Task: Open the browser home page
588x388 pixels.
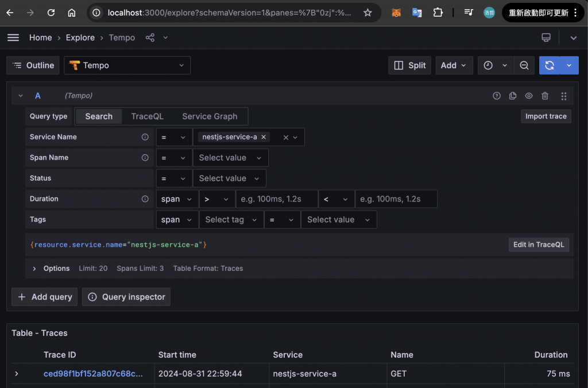Action: [x=72, y=13]
